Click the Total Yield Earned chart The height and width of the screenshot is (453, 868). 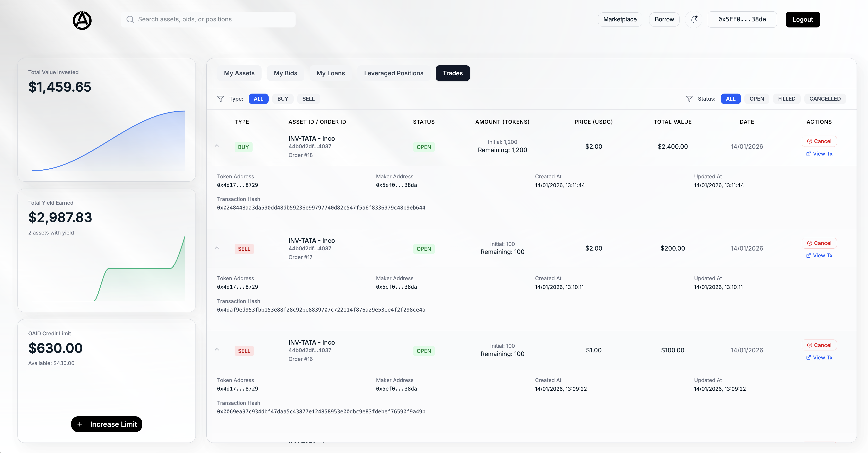[x=109, y=269]
